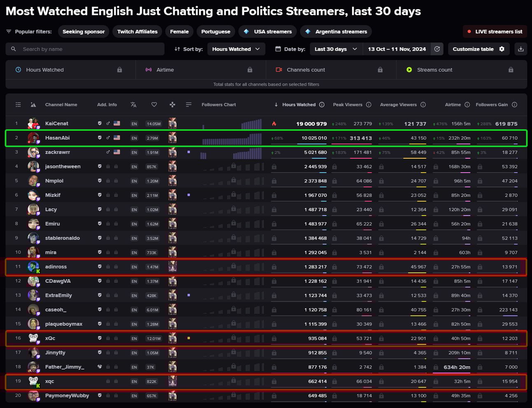Apply the Argentina streamers filter
Viewport: 532px width, 408px height.
coord(336,32)
